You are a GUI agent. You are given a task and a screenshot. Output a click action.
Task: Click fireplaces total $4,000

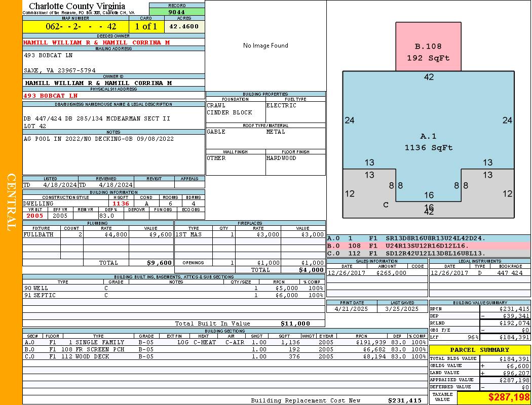pyautogui.click(x=311, y=270)
